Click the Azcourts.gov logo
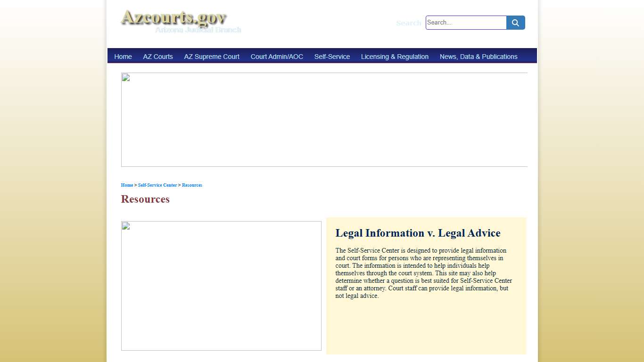Screen dimensions: 644x362 point(174,20)
